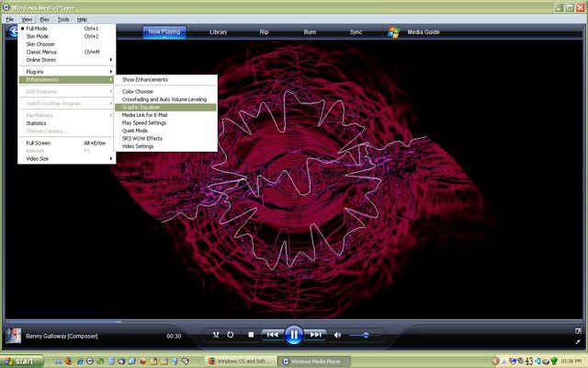Viewport: 588px width, 368px height.
Task: Click Show Enhancements
Action: [165, 80]
